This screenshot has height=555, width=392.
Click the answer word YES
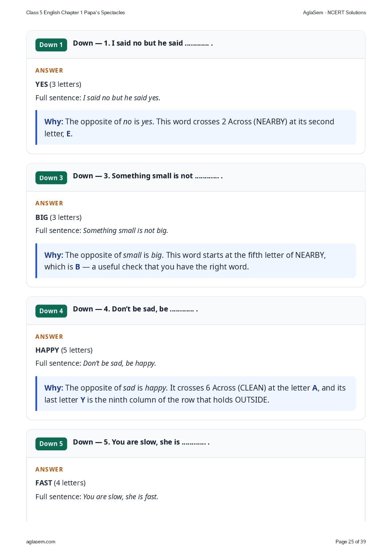click(x=42, y=84)
